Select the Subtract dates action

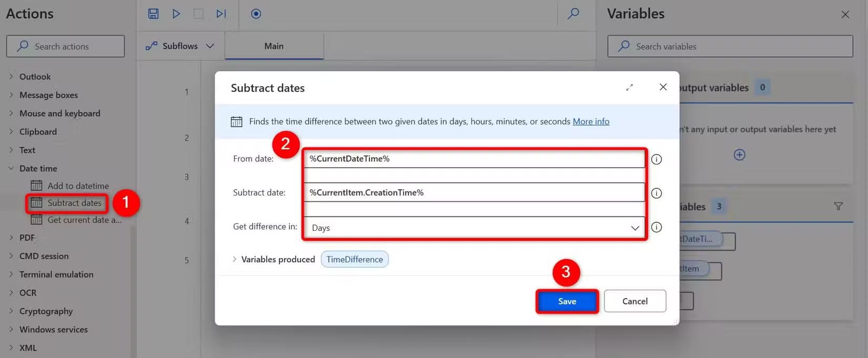74,203
